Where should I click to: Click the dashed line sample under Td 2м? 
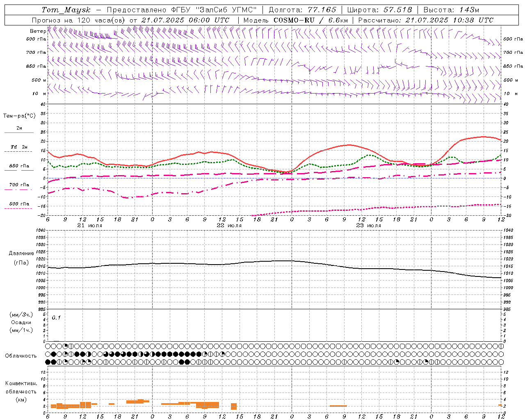(19, 152)
